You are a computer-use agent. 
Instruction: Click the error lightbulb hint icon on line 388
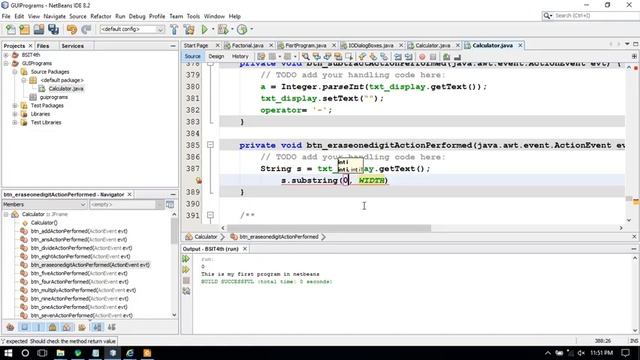(x=198, y=180)
